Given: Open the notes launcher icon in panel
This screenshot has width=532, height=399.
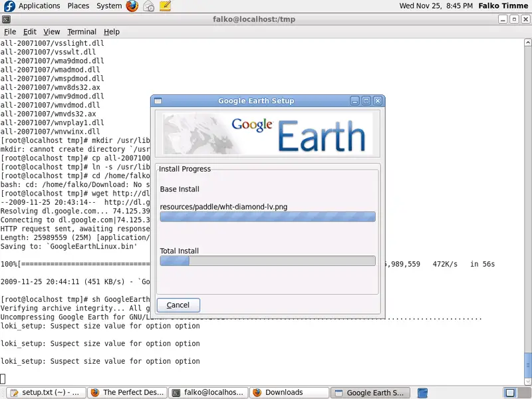Looking at the screenshot, I should (x=165, y=6).
